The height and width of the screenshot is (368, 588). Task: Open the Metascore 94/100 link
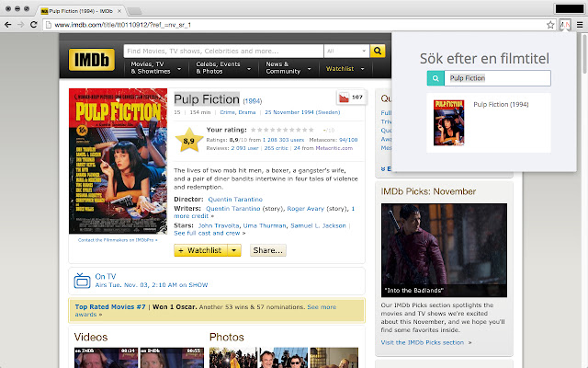pyautogui.click(x=348, y=140)
